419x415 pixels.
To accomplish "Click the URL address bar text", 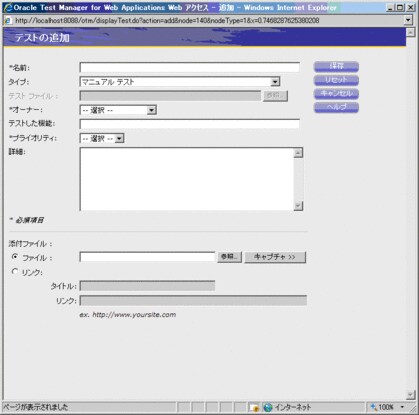I will pos(167,21).
